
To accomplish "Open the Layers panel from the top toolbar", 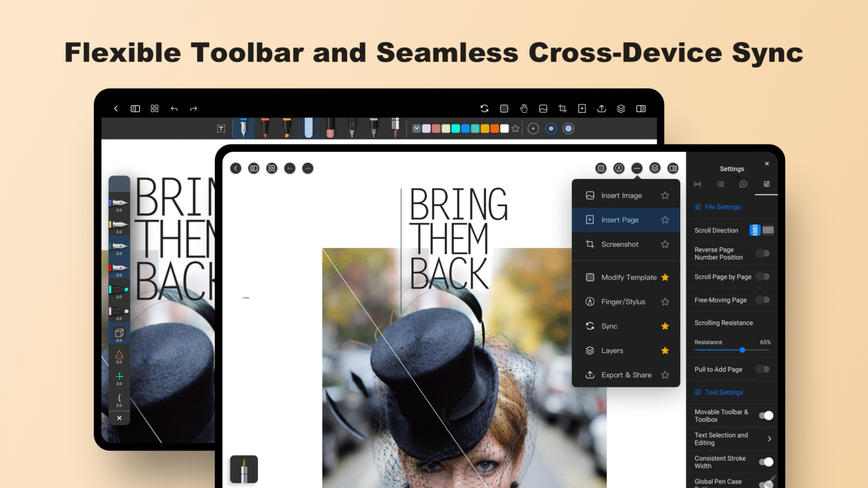I will pos(654,168).
